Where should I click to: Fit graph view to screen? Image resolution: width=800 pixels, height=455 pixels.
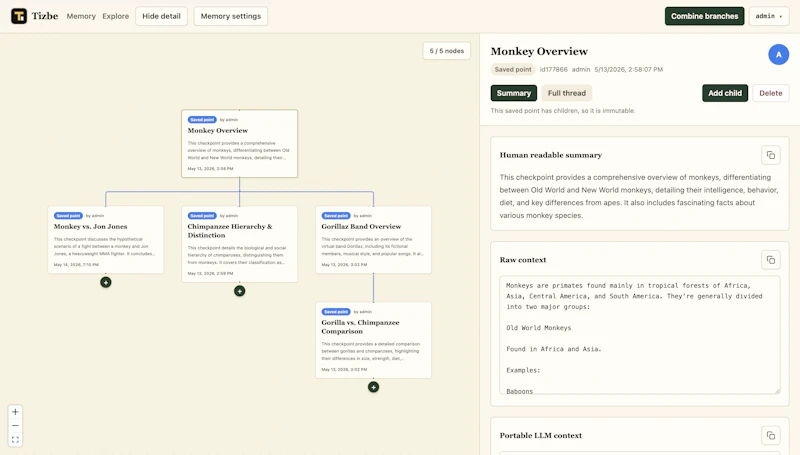tap(15, 439)
